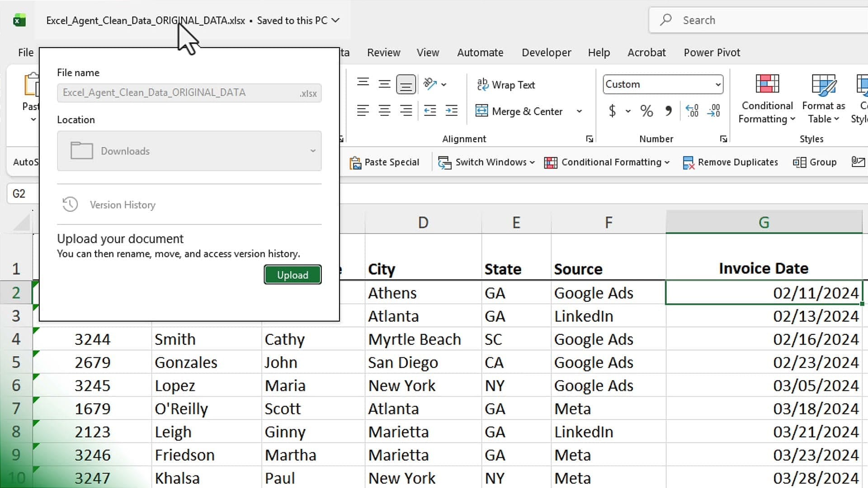The height and width of the screenshot is (488, 868).
Task: Open the Power Pivot tab
Action: click(712, 52)
